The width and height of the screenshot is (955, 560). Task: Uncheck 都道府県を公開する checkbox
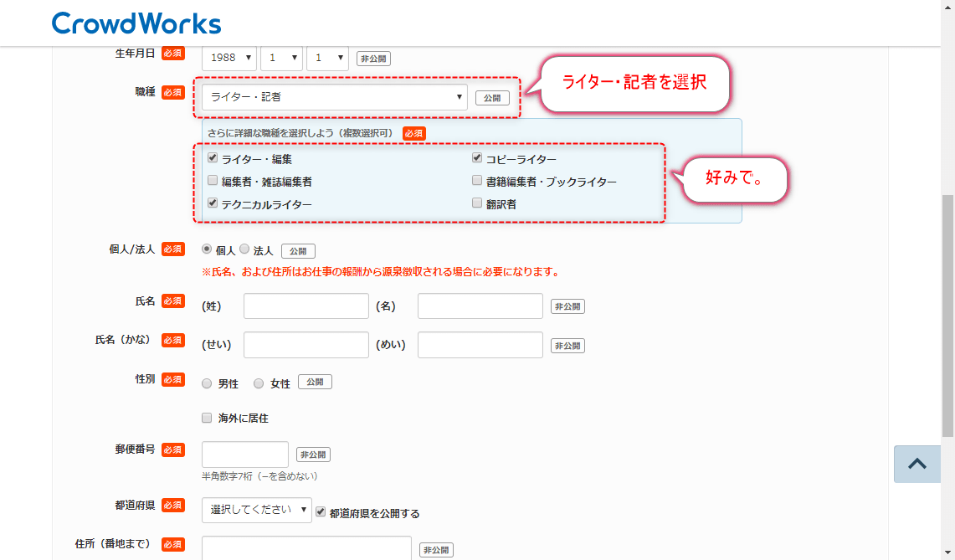(x=321, y=512)
